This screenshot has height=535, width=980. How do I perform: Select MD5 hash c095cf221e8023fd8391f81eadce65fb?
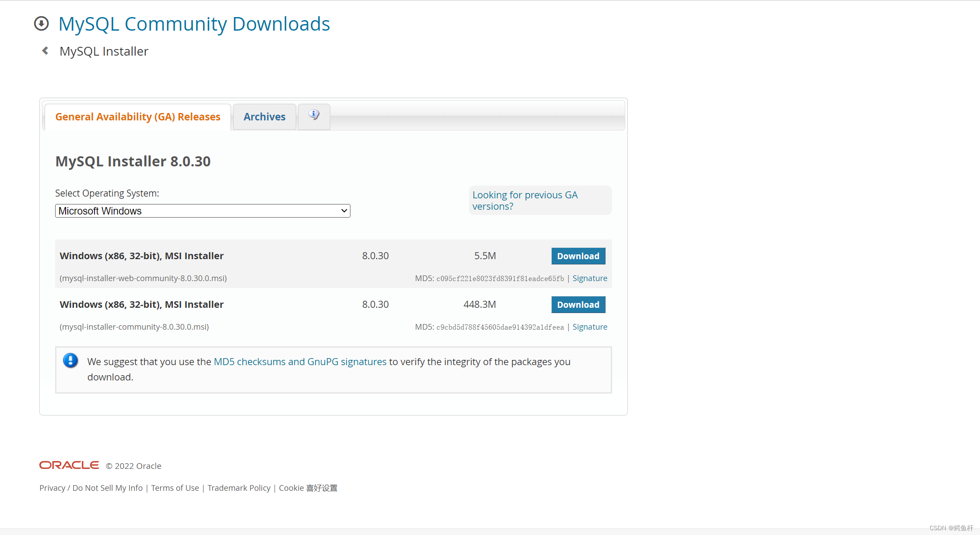(500, 279)
